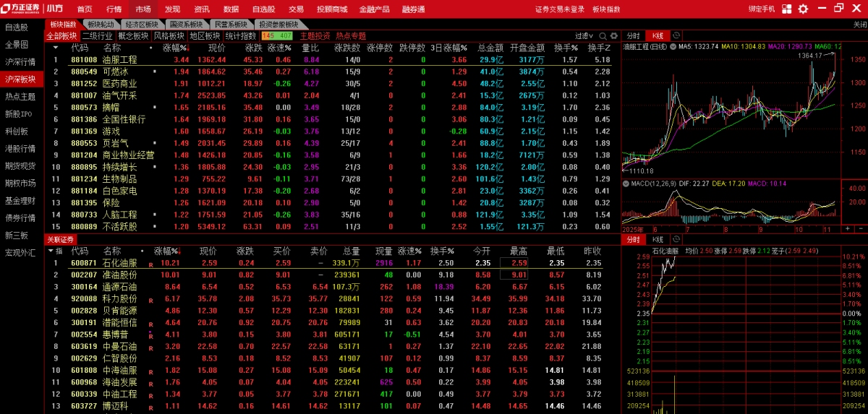Switch the bottom chart to K线 mode
This screenshot has height=414, width=868.
[x=658, y=239]
